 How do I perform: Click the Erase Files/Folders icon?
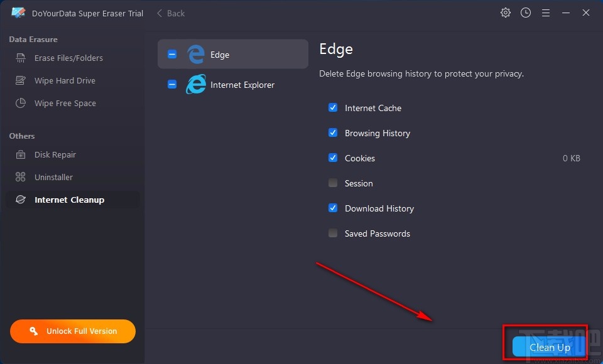[21, 58]
